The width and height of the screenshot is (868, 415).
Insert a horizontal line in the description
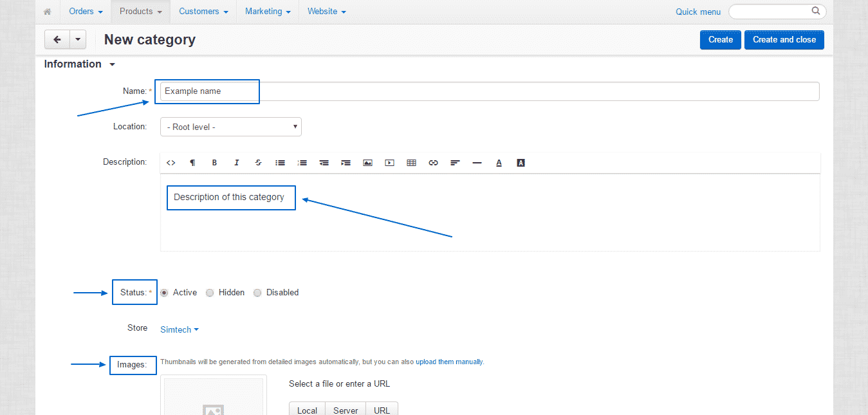pyautogui.click(x=477, y=162)
